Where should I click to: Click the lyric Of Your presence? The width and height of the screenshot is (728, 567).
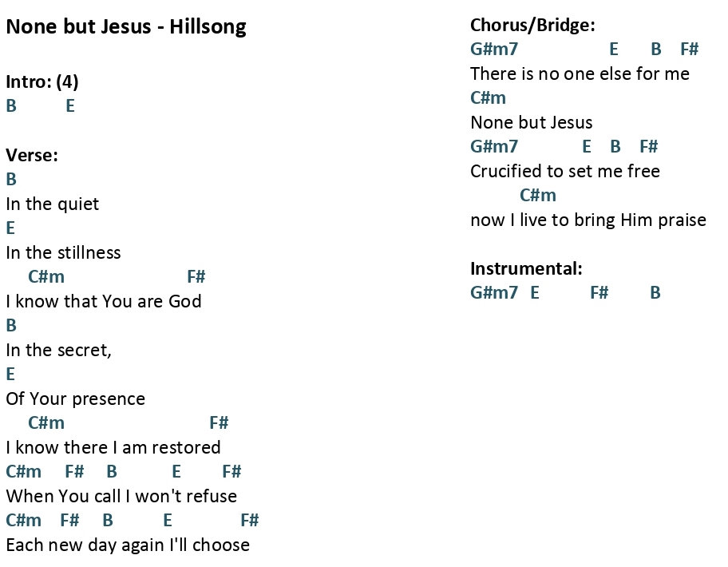pyautogui.click(x=75, y=399)
